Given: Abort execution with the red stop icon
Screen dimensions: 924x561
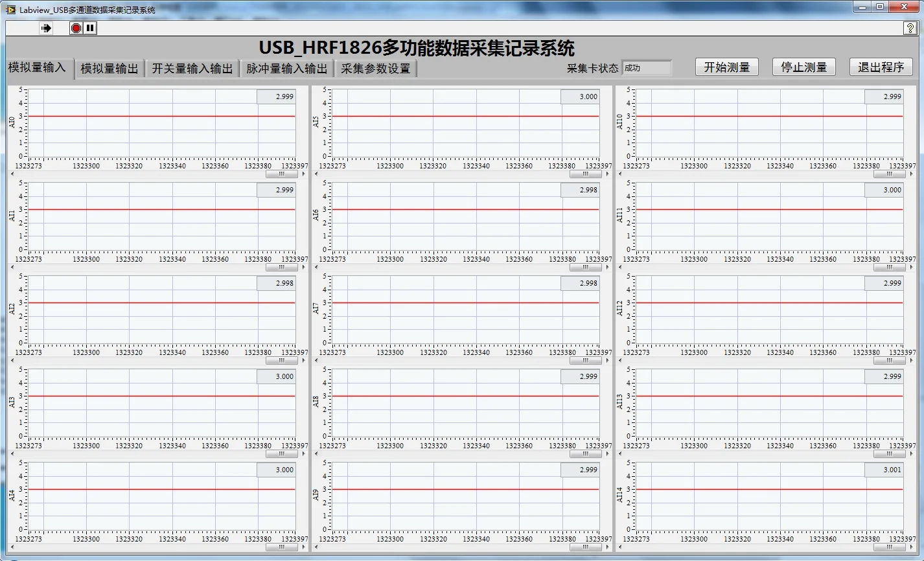Looking at the screenshot, I should [x=76, y=28].
